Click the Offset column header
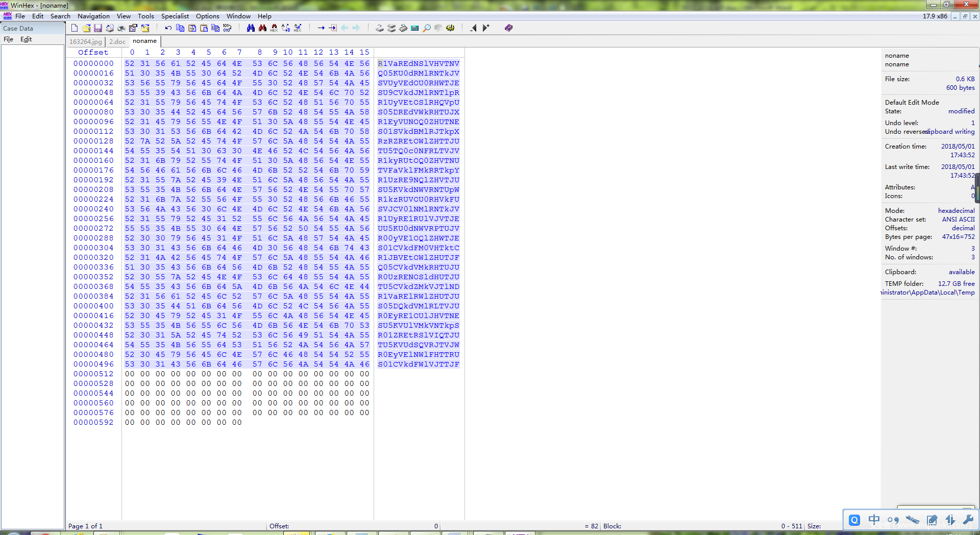 93,52
